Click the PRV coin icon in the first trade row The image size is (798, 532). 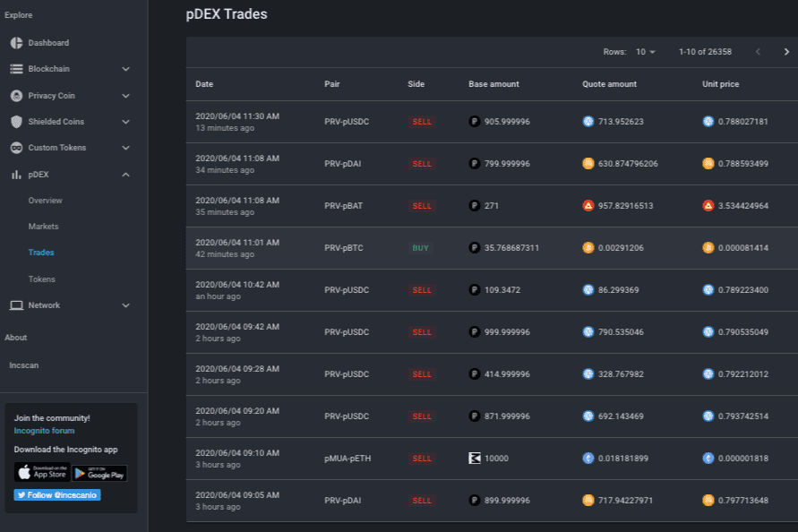click(474, 121)
